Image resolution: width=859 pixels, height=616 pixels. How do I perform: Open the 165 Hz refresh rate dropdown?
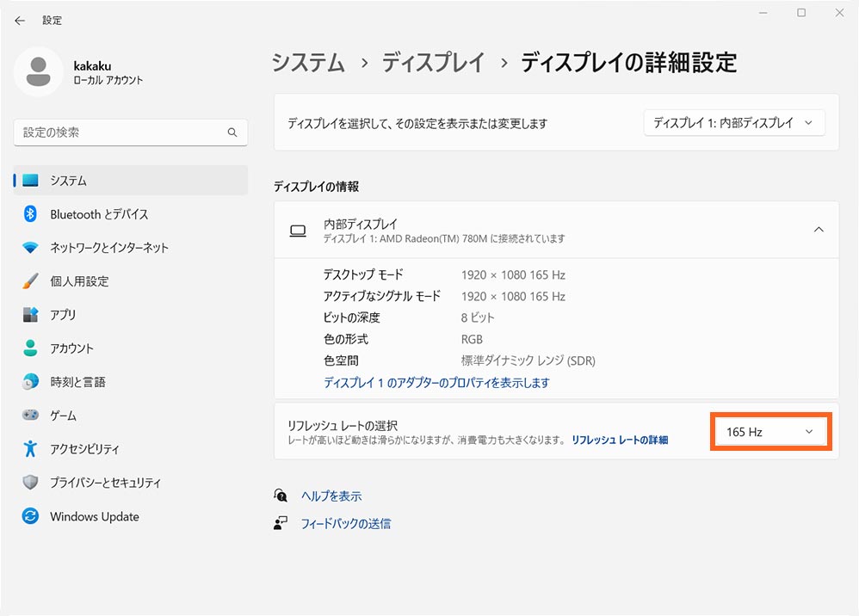(x=769, y=432)
